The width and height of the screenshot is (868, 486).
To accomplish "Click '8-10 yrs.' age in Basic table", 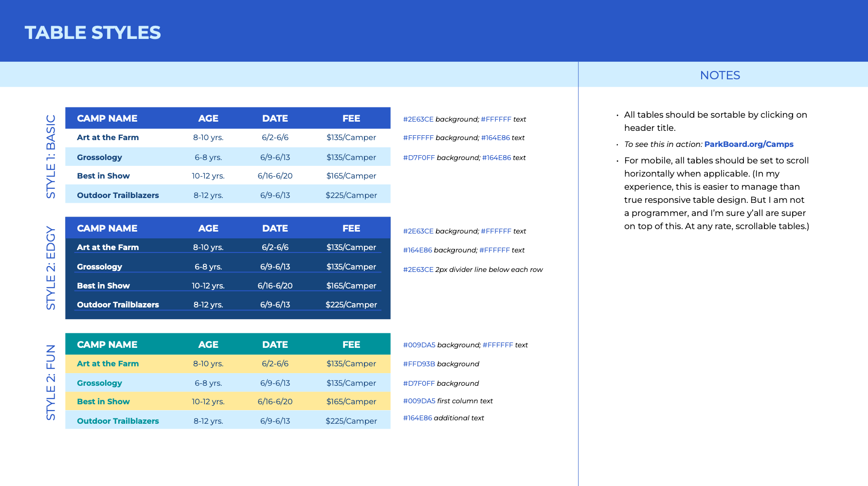I will (208, 138).
